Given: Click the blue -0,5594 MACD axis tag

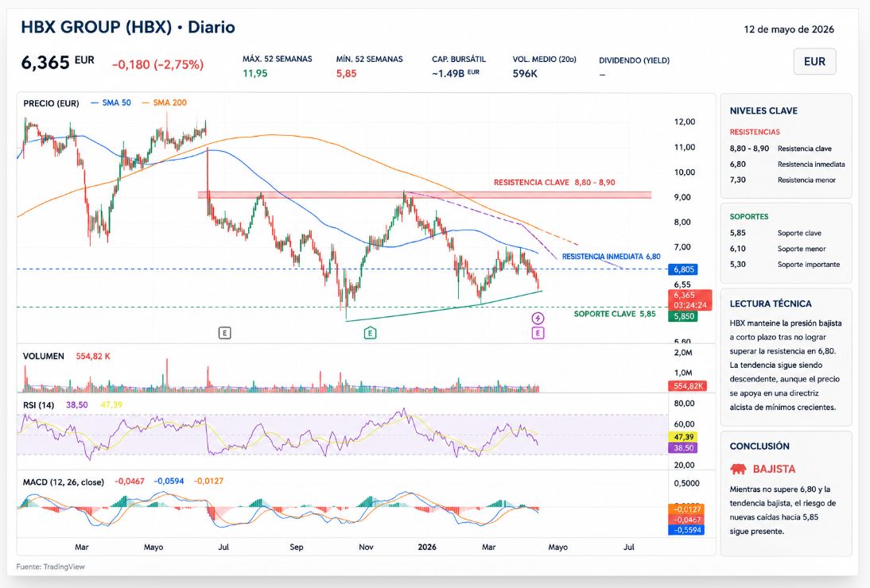Looking at the screenshot, I should pyautogui.click(x=687, y=530).
